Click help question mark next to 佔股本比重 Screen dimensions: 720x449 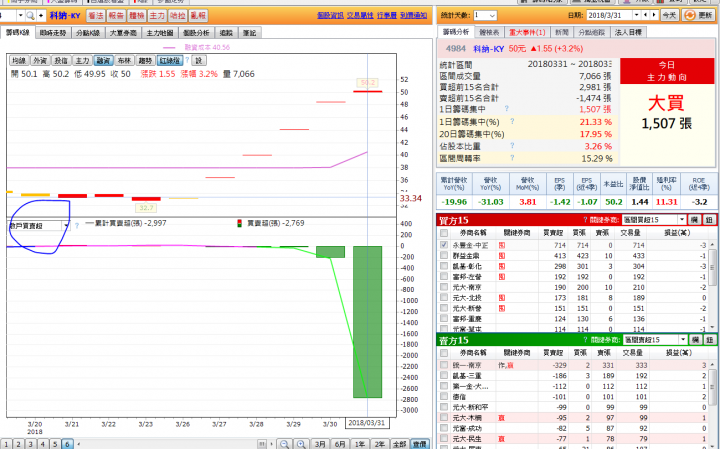512,146
